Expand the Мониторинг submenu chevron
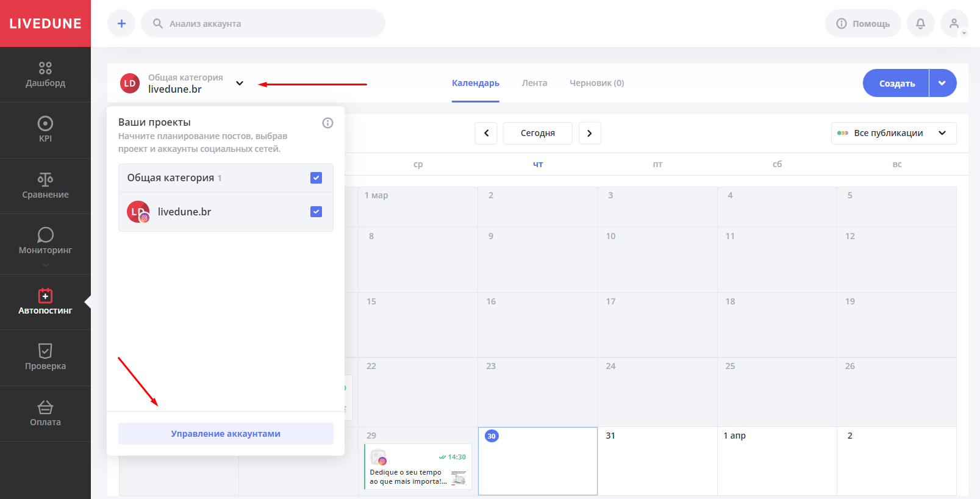Viewport: 980px width, 499px height. point(45,265)
